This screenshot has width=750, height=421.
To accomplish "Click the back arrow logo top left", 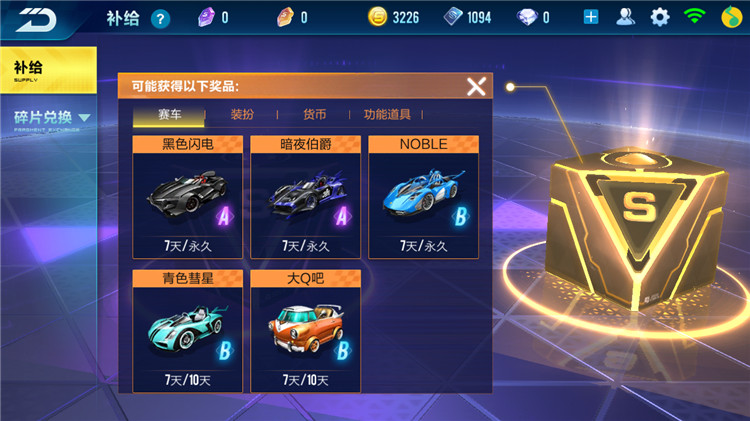I will [36, 20].
